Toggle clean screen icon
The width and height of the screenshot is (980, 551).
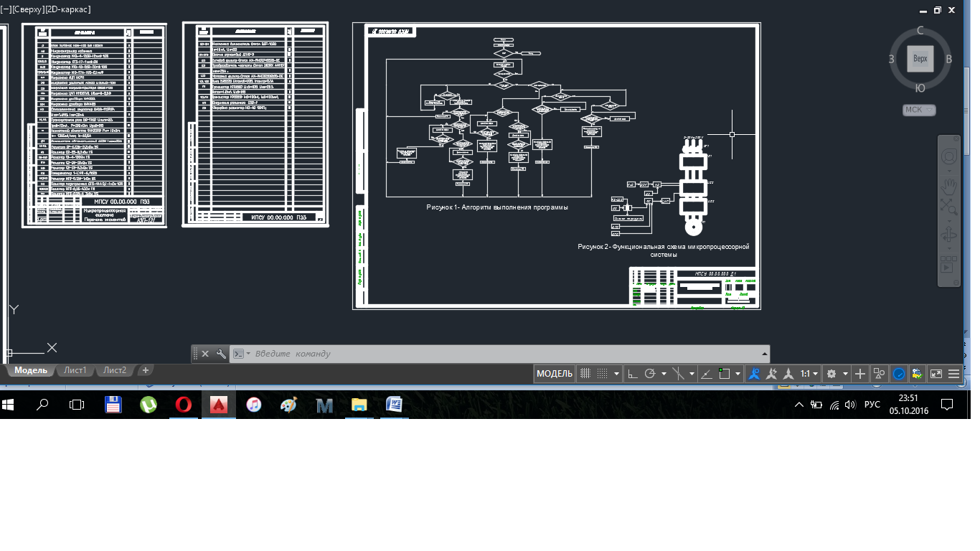coord(936,374)
